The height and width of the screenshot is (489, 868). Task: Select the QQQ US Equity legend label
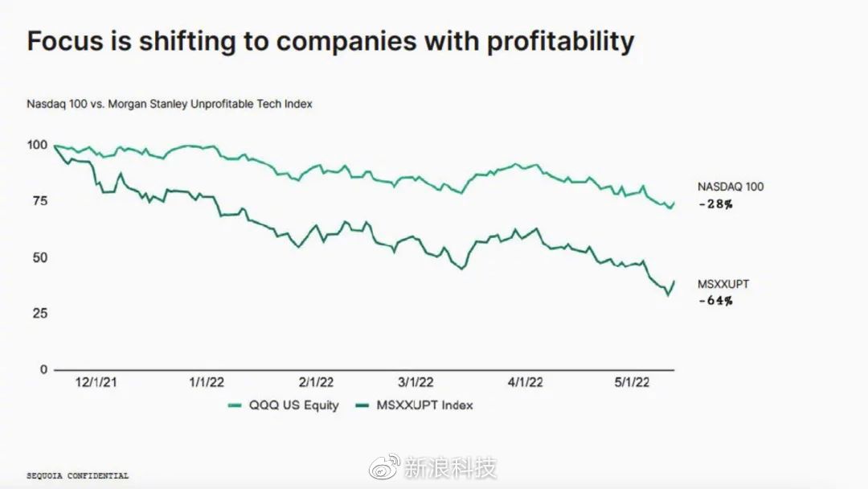(x=293, y=405)
